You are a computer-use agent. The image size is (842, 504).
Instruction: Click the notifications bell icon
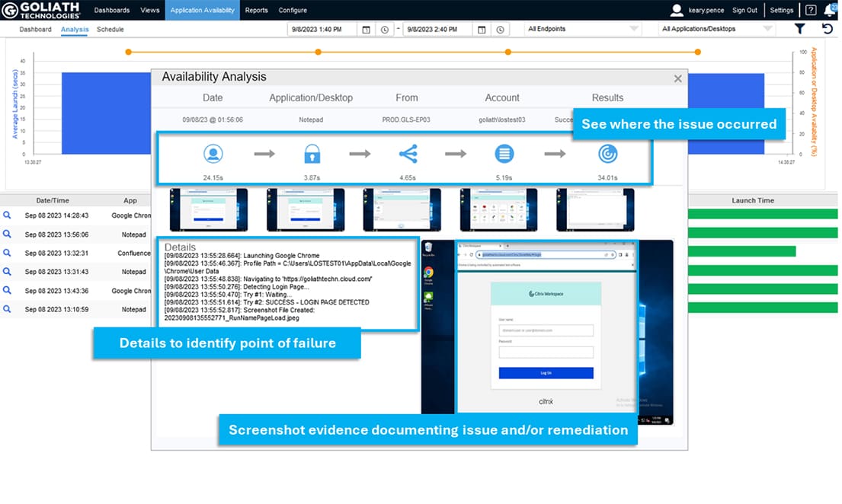pyautogui.click(x=831, y=10)
